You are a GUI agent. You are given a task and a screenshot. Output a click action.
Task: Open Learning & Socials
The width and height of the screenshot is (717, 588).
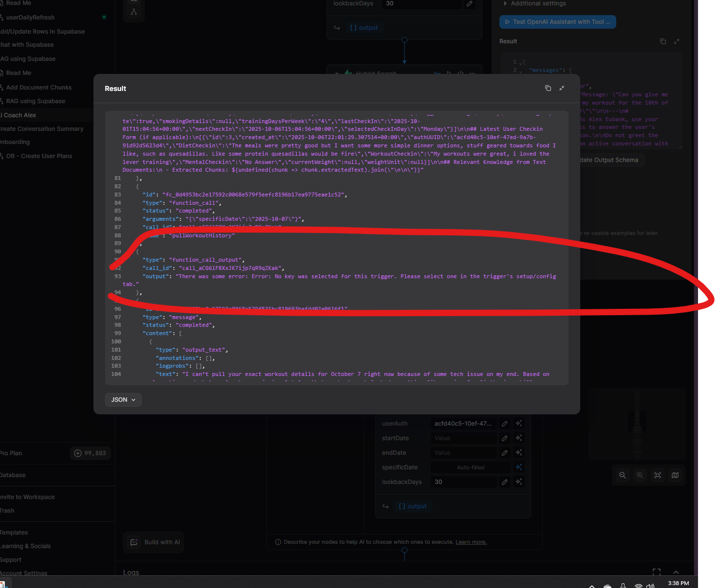click(25, 546)
